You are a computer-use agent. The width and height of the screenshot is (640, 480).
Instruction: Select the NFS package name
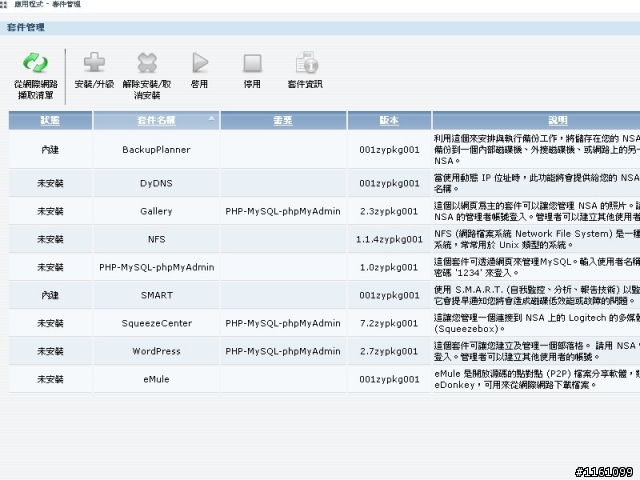point(157,239)
